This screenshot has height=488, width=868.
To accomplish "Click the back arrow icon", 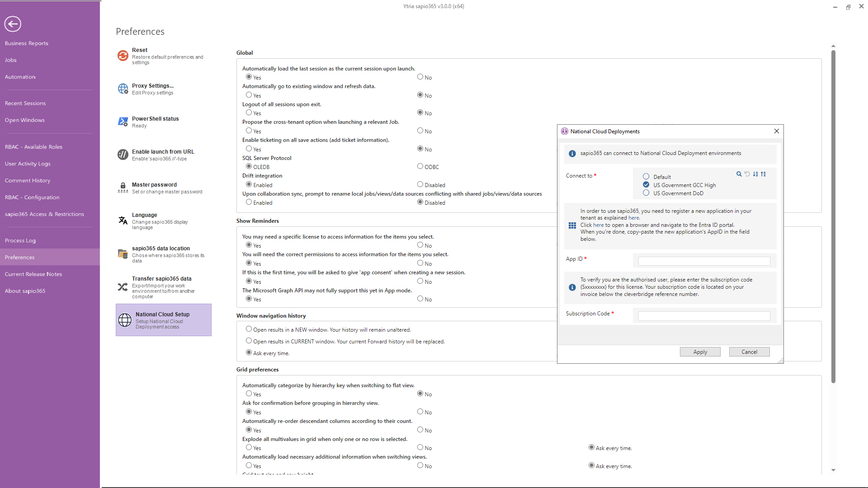I will point(13,24).
